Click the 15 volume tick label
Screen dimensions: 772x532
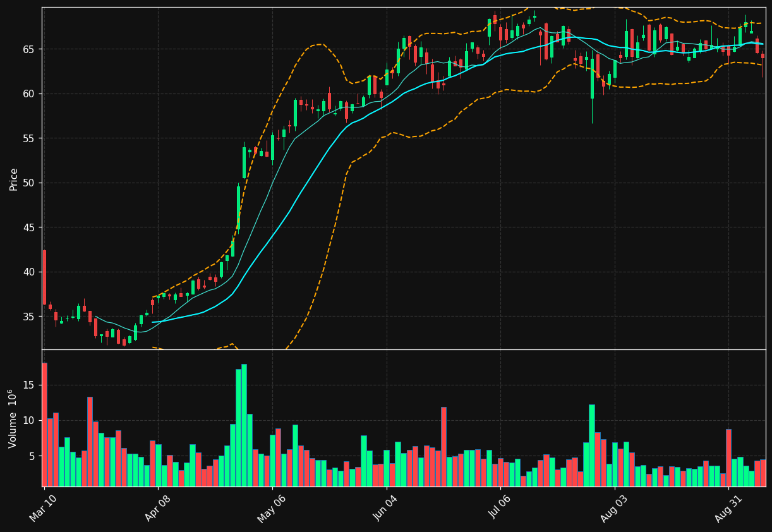point(30,385)
